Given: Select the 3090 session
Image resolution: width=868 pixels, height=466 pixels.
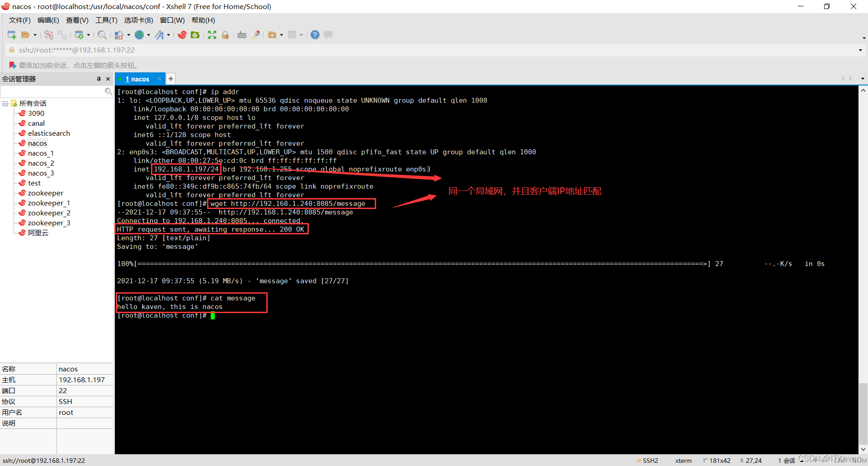Looking at the screenshot, I should (36, 114).
